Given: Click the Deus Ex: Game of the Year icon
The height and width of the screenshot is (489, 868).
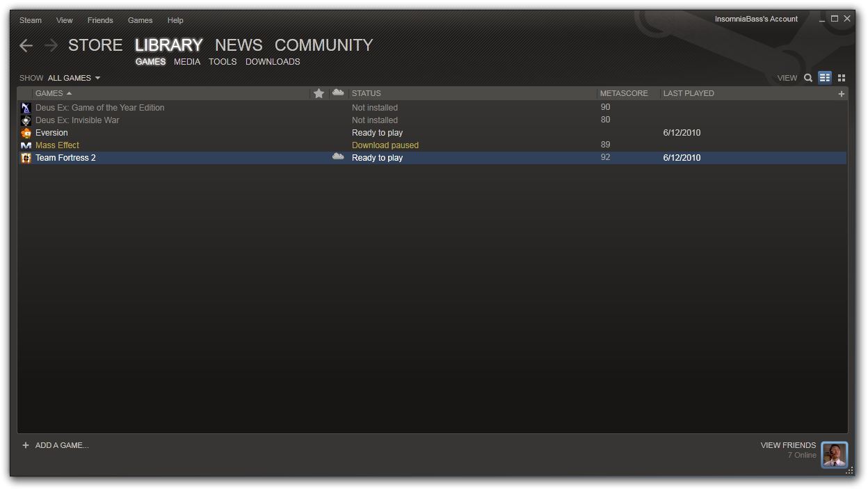Looking at the screenshot, I should pyautogui.click(x=26, y=108).
